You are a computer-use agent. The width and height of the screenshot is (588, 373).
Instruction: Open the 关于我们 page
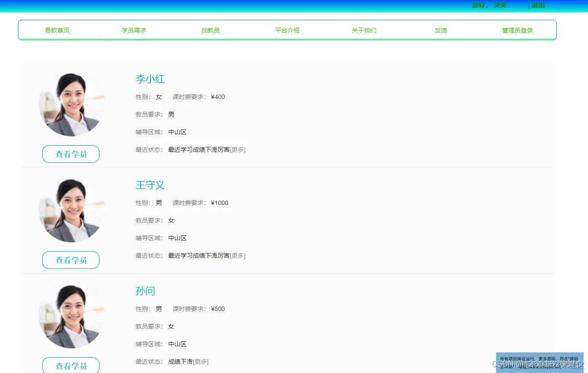point(364,30)
